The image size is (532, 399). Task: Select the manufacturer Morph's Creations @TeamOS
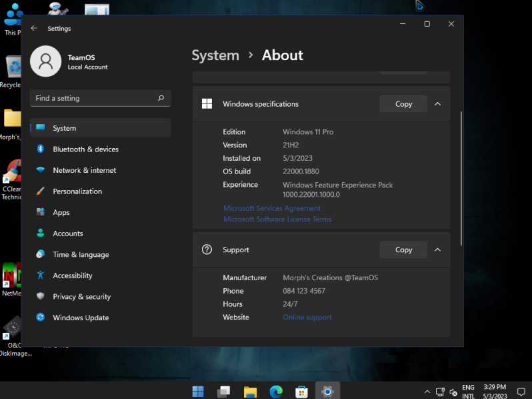coord(330,278)
